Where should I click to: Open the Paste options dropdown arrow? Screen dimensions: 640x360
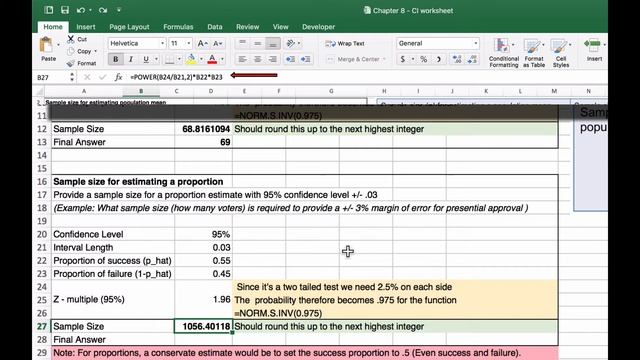(x=58, y=44)
